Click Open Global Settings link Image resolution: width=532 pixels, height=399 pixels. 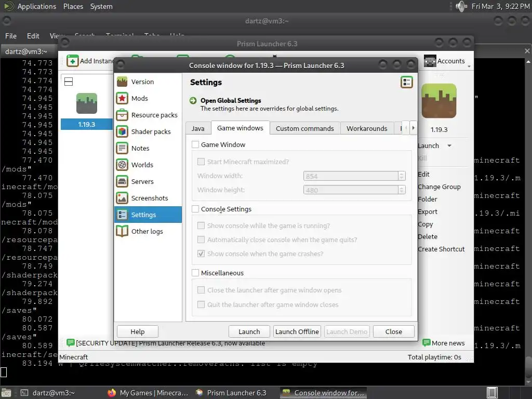(x=231, y=100)
